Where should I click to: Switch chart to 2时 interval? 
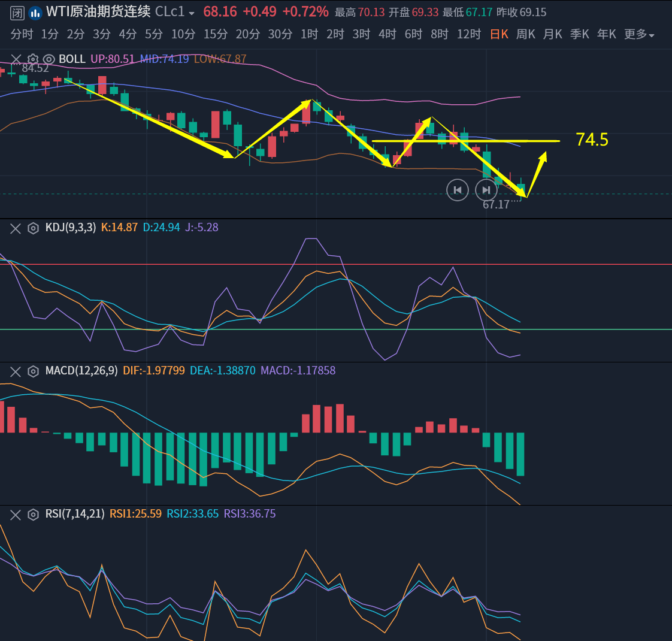[x=335, y=34]
